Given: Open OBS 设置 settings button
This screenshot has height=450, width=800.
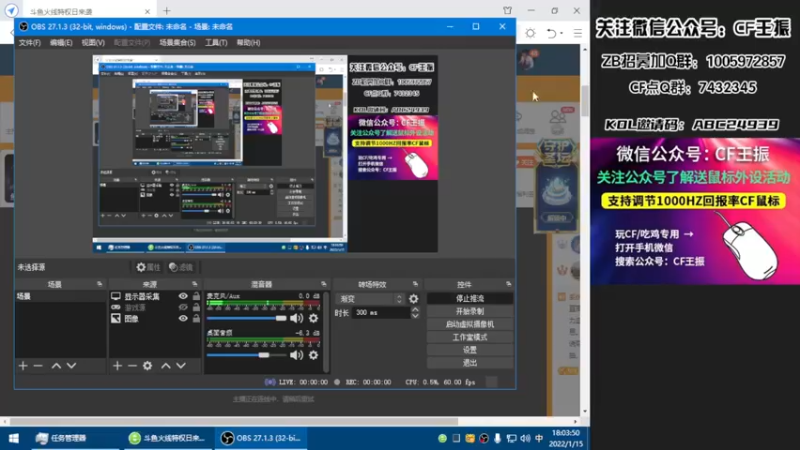Looking at the screenshot, I should pos(470,350).
